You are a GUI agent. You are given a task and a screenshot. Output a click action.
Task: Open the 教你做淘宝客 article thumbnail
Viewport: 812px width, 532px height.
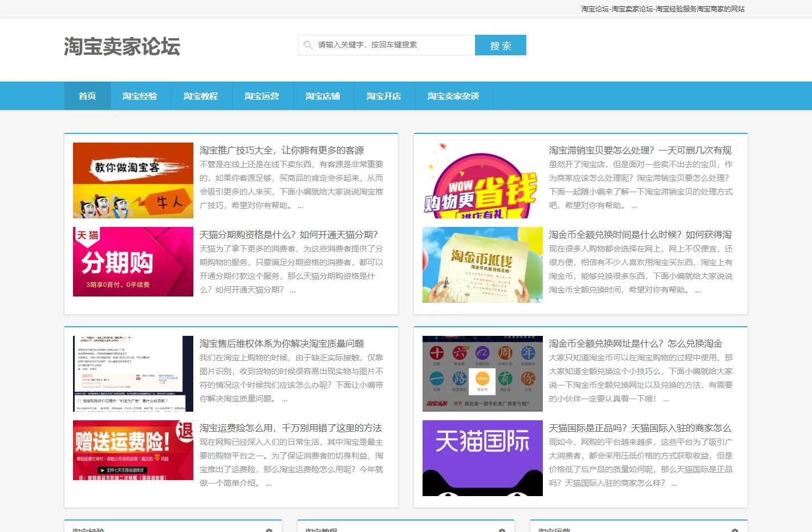pos(133,180)
